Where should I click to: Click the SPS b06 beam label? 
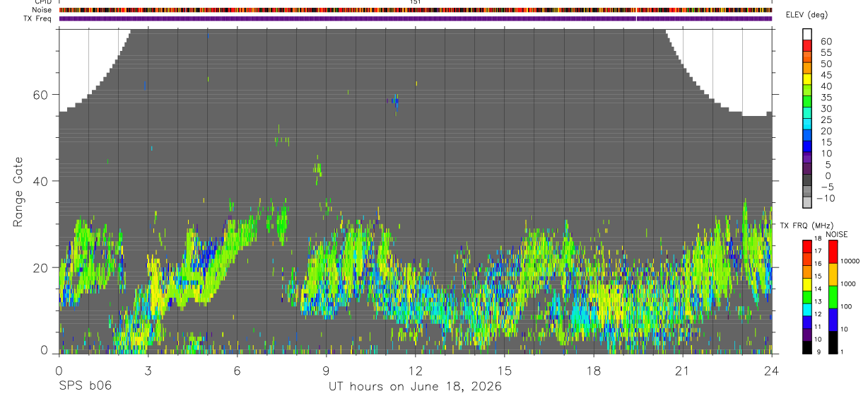84,386
